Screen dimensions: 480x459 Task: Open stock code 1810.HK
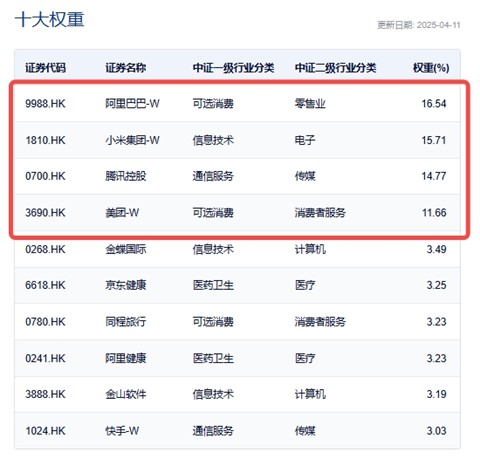(45, 140)
